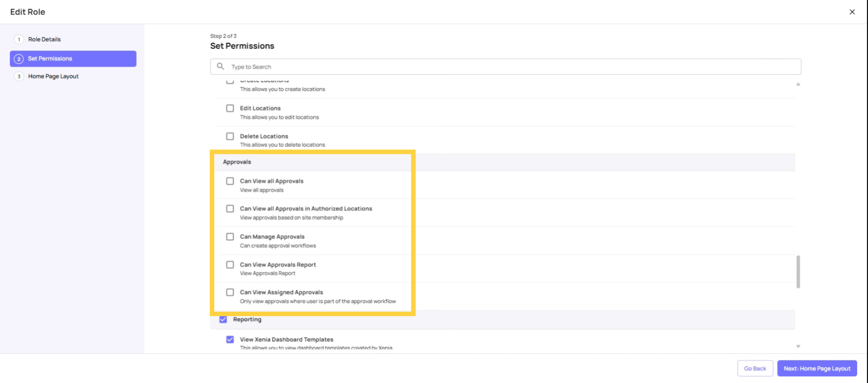Tick the Can Manage Approvals checkbox
This screenshot has height=383, width=868.
click(230, 237)
